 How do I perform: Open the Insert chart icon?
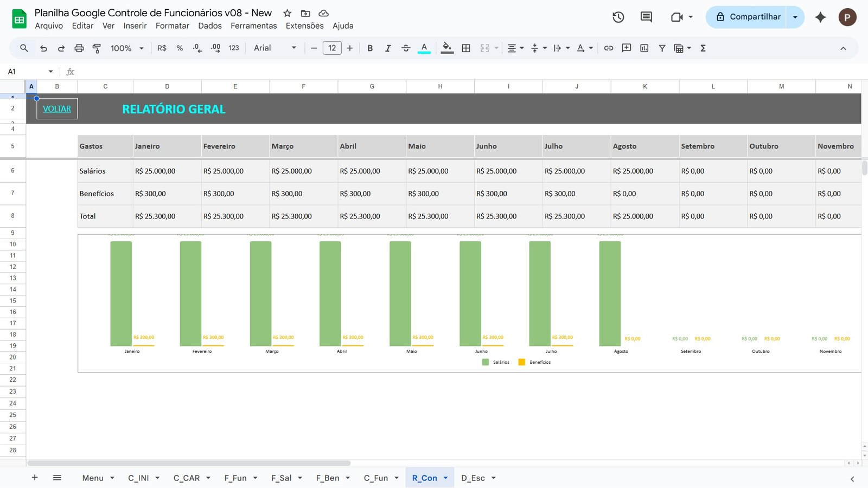(644, 48)
